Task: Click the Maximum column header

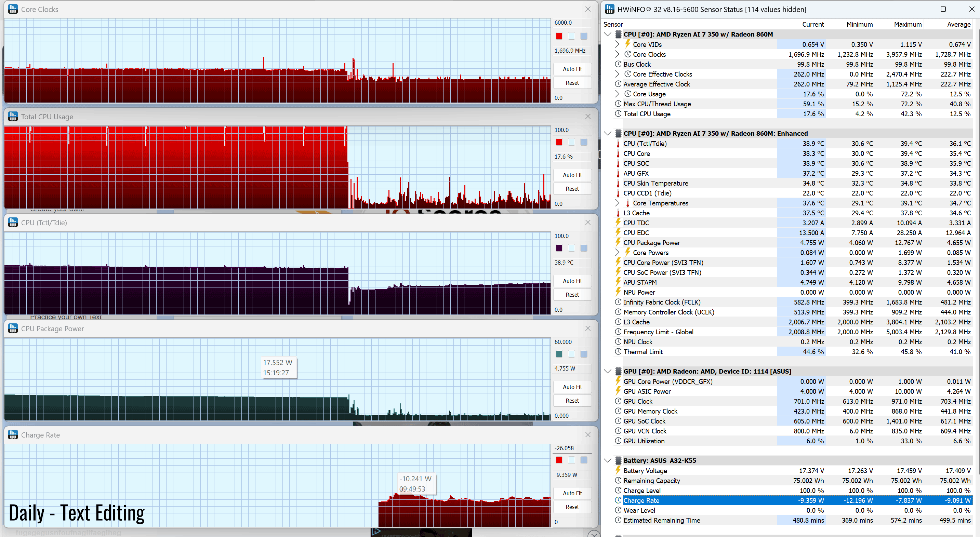Action: pos(899,24)
